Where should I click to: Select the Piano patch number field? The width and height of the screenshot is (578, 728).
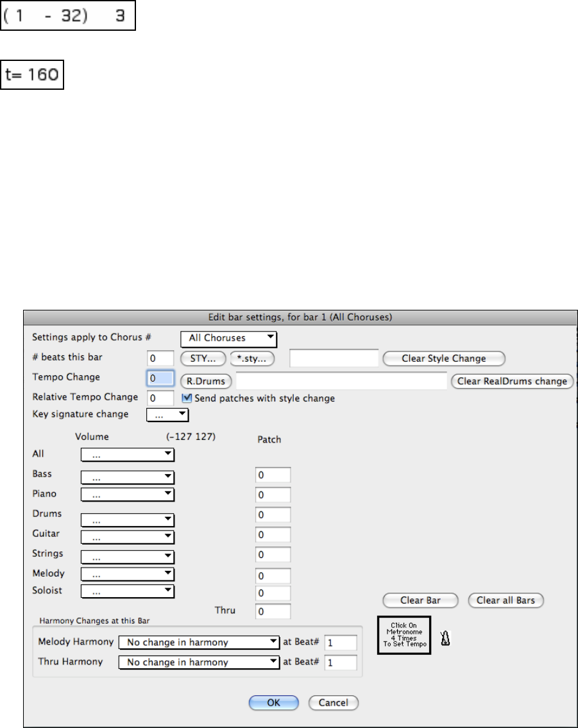click(273, 495)
